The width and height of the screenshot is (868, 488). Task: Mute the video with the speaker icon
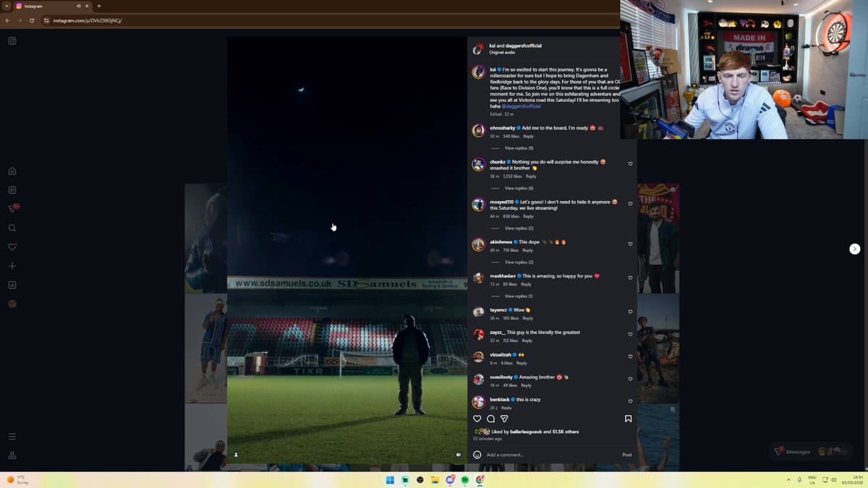click(x=458, y=455)
